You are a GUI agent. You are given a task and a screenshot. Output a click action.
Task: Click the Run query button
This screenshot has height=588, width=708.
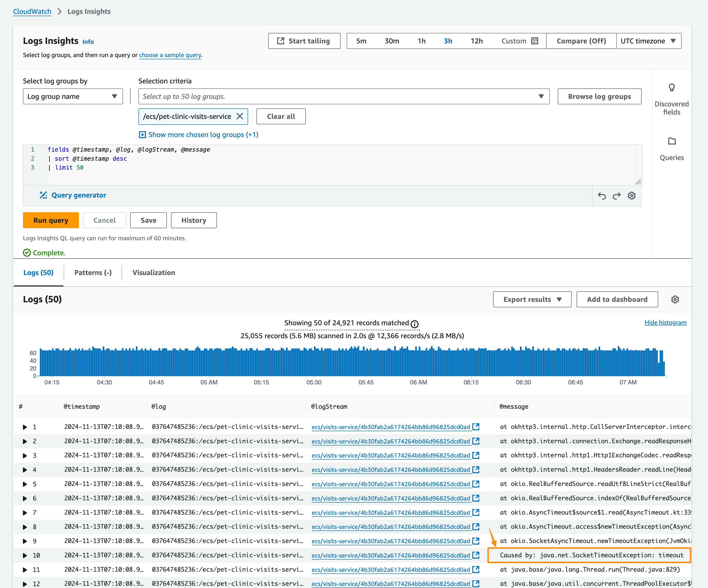[x=51, y=220]
